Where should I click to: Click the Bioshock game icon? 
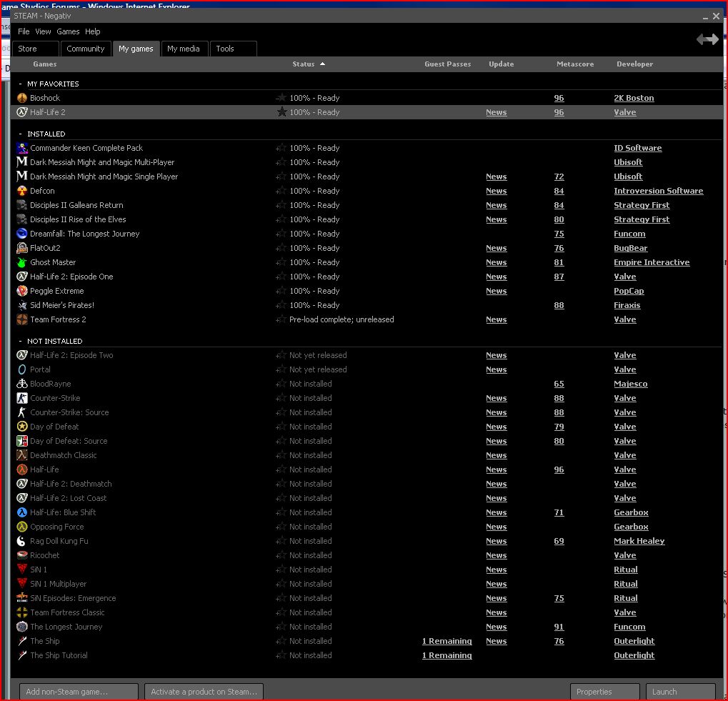click(22, 98)
